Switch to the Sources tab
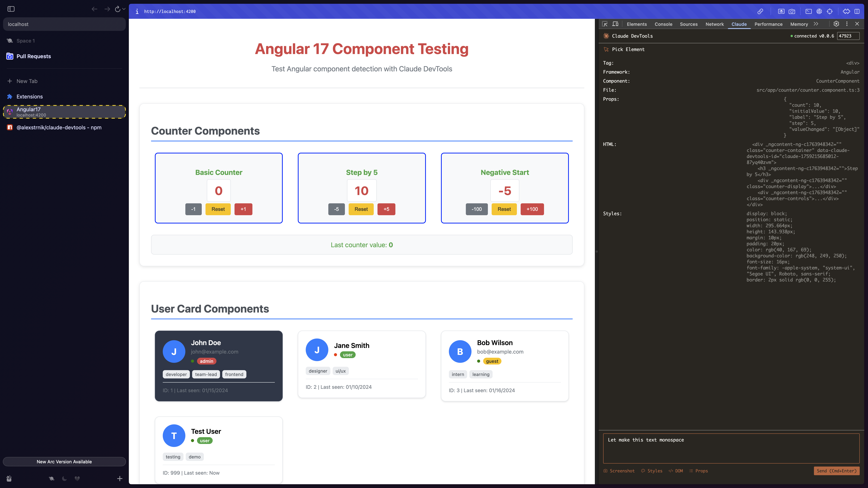This screenshot has width=868, height=488. [x=689, y=24]
